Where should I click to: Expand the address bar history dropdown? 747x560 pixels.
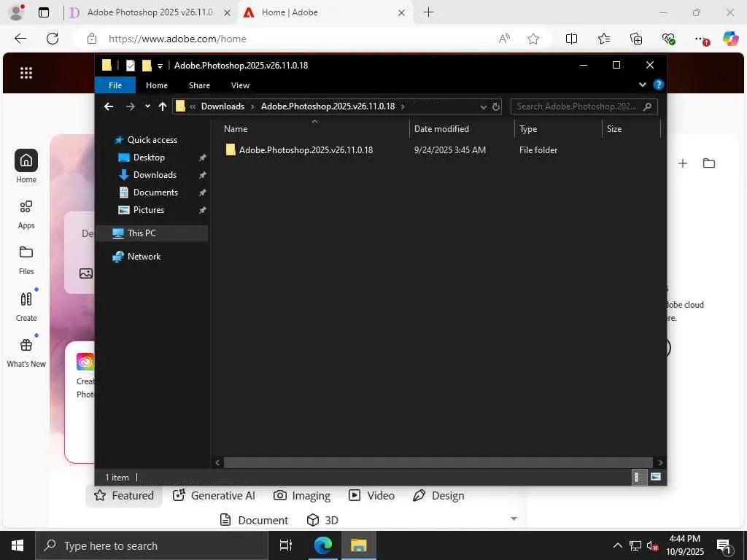coord(483,106)
